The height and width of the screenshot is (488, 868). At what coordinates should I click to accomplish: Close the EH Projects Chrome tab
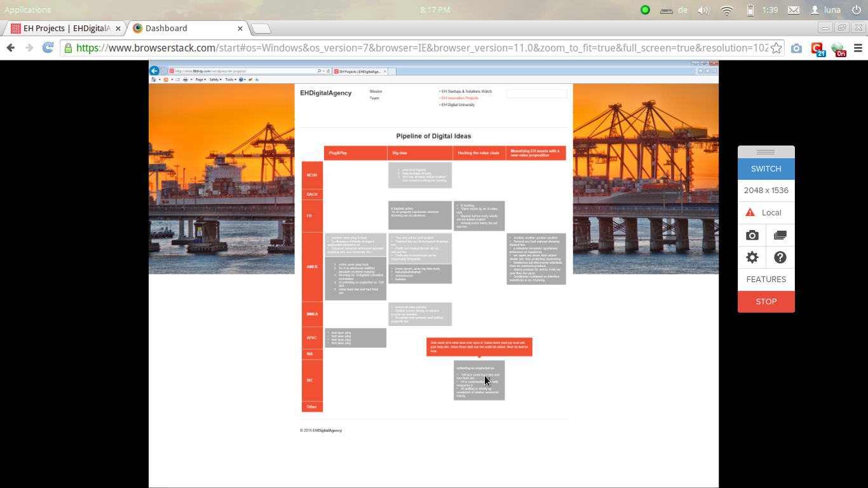click(117, 29)
